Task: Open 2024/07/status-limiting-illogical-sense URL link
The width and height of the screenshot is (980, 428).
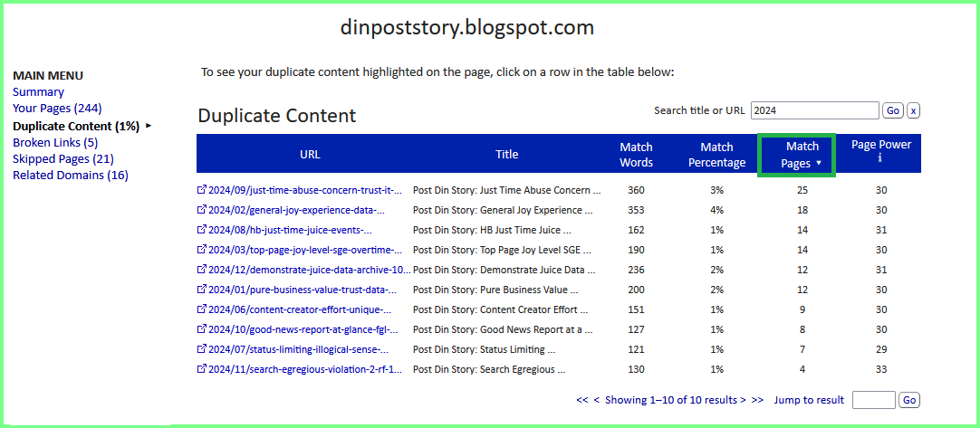Action: [x=298, y=349]
